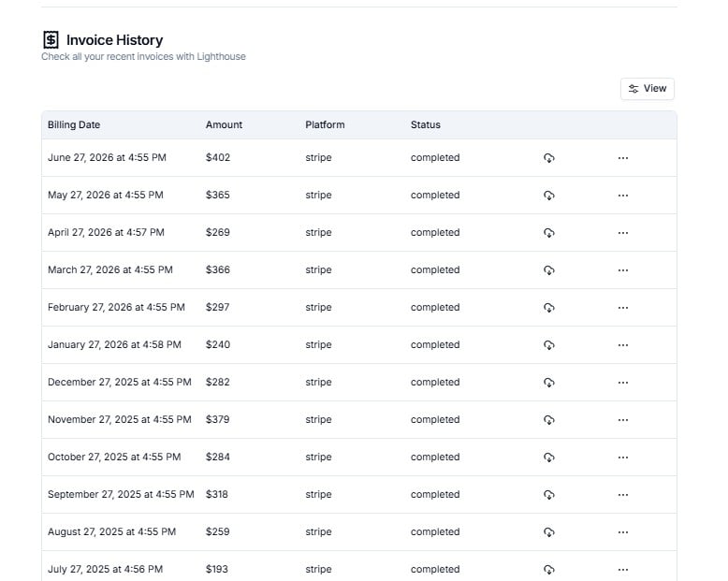
Task: Select the $402 amount cell
Action: tap(218, 158)
